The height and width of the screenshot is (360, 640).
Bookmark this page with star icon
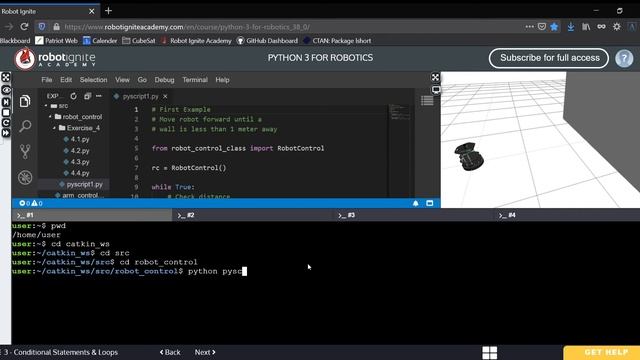(x=554, y=27)
